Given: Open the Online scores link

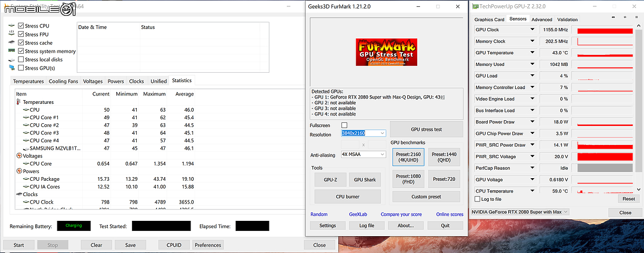Looking at the screenshot, I should coord(450,215).
